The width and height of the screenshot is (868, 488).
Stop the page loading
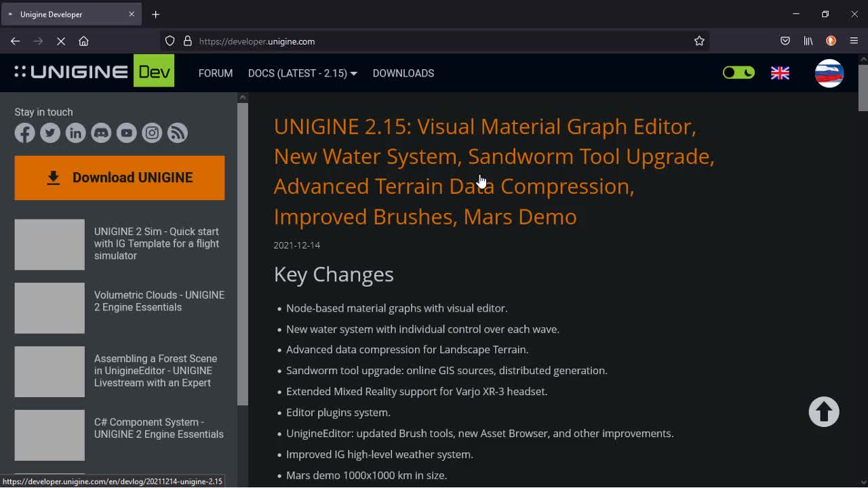coord(61,41)
